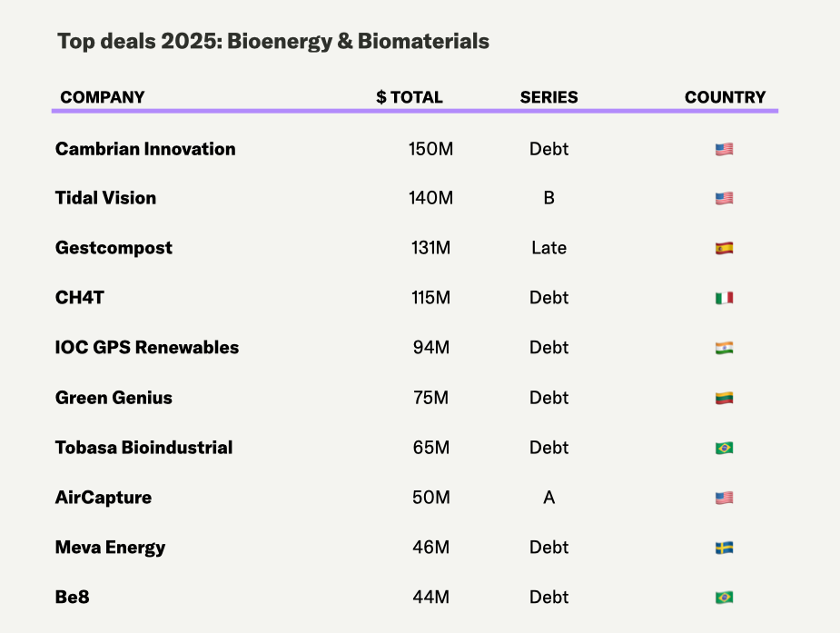Click the 115M total for CH4T

tap(430, 298)
